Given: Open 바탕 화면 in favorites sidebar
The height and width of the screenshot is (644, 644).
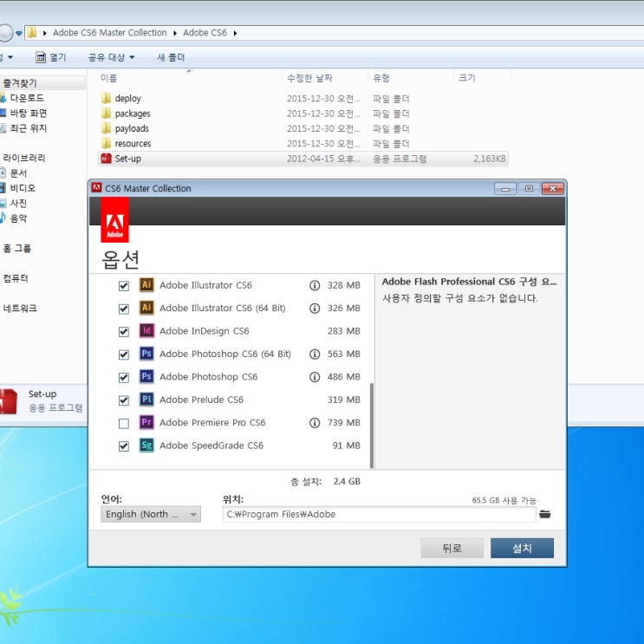Looking at the screenshot, I should pos(29,113).
